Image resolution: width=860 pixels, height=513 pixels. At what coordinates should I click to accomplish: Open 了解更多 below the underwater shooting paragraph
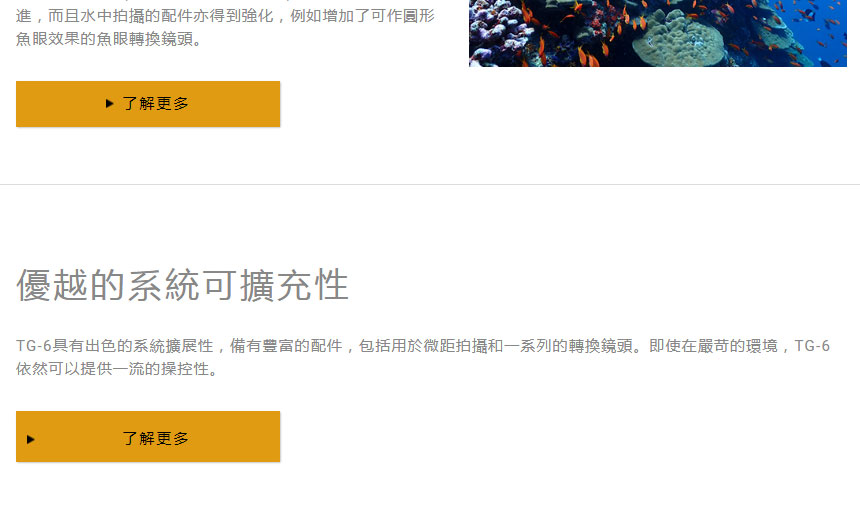pyautogui.click(x=148, y=104)
